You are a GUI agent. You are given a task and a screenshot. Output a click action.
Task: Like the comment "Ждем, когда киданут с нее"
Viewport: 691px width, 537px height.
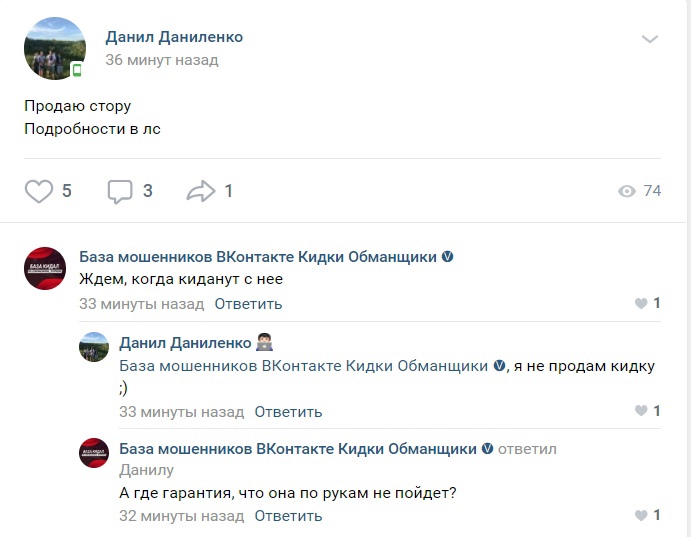pos(642,304)
